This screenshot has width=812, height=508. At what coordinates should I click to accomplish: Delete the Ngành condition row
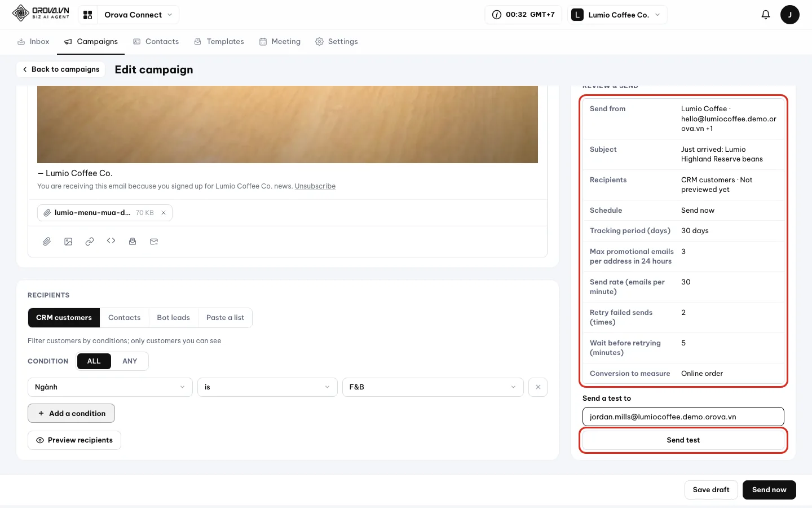pyautogui.click(x=538, y=387)
